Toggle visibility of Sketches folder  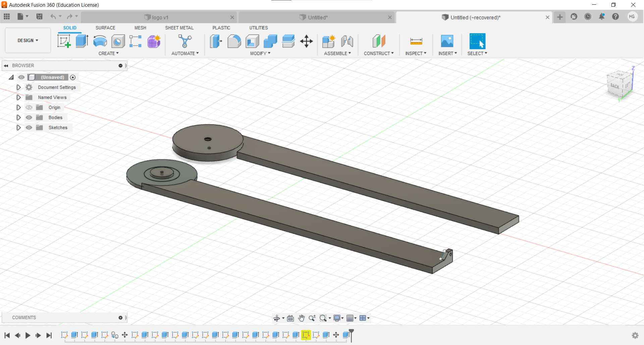click(29, 128)
